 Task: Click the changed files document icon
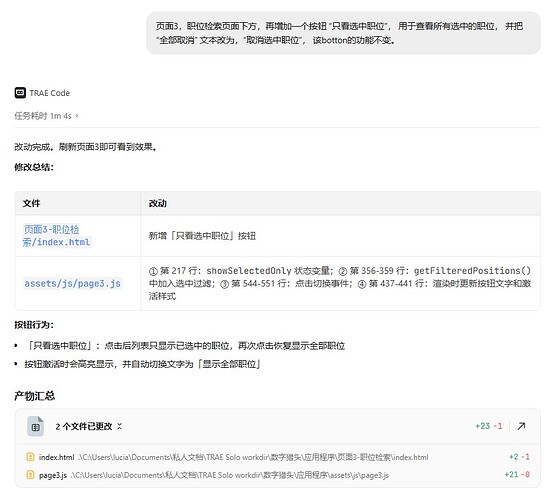point(36,426)
